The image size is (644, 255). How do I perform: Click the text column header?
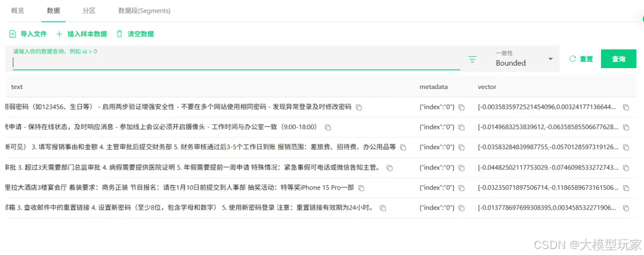(x=17, y=87)
